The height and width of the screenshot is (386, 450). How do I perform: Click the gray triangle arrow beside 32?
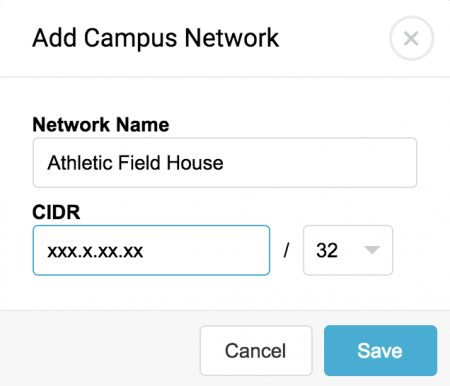372,250
